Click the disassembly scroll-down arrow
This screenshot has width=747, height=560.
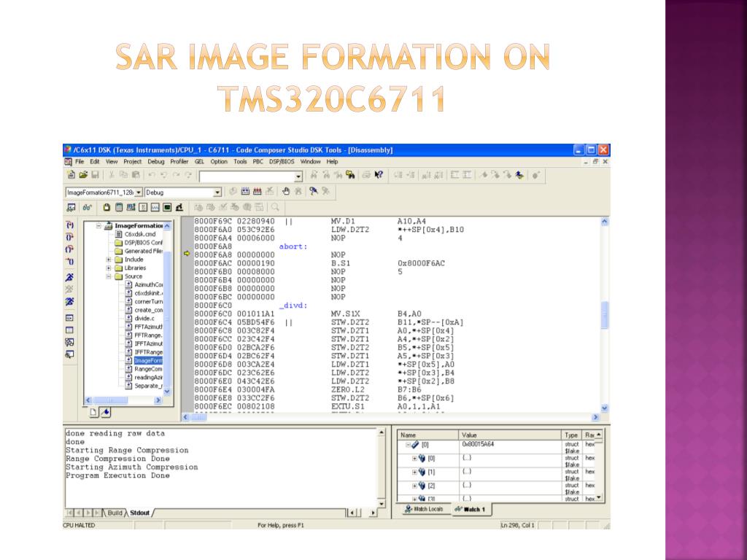point(605,408)
